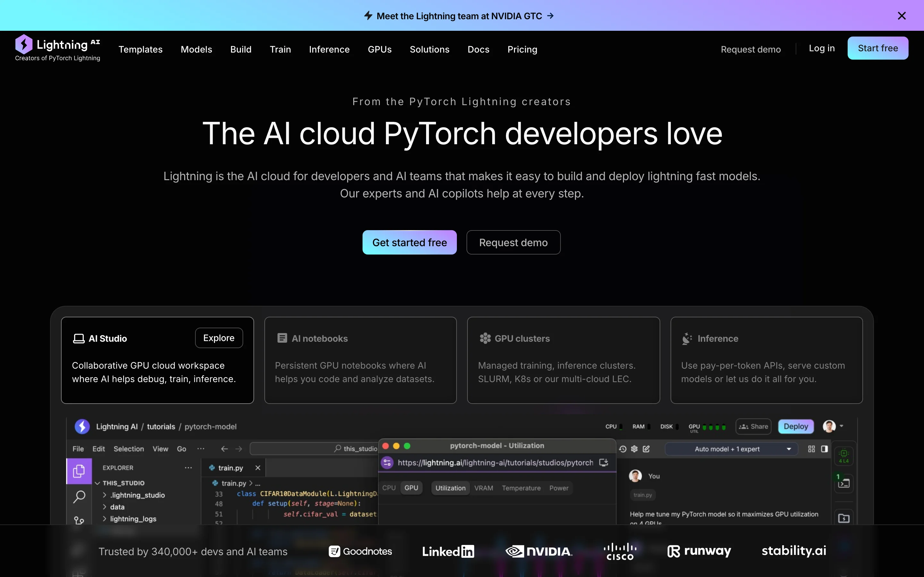Open the terminal icon in the right sidebar
The height and width of the screenshot is (577, 924).
click(843, 483)
